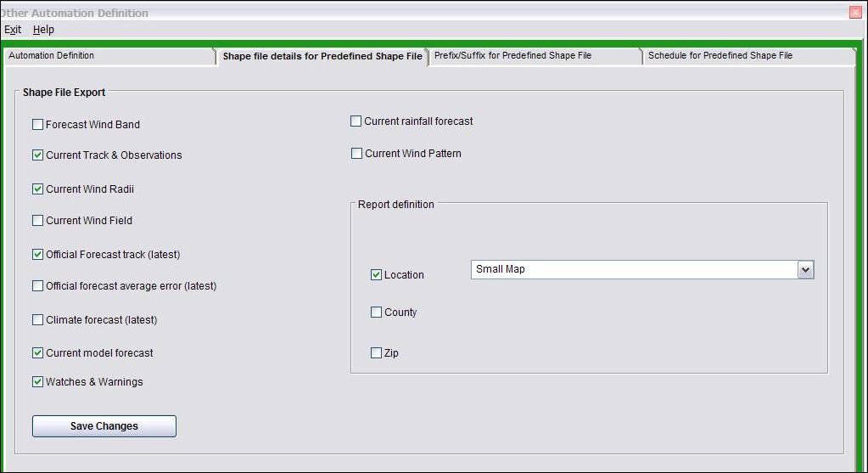
Task: Check the Zip report option
Action: 376,353
